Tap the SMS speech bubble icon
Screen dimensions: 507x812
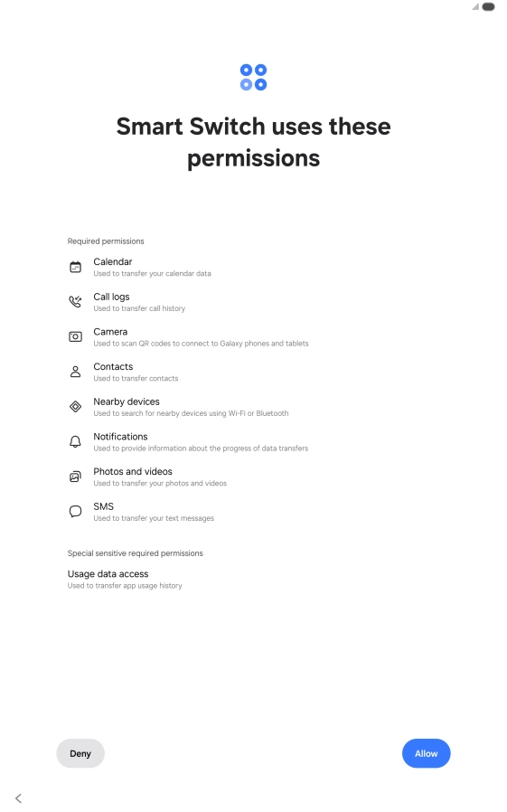tap(76, 512)
